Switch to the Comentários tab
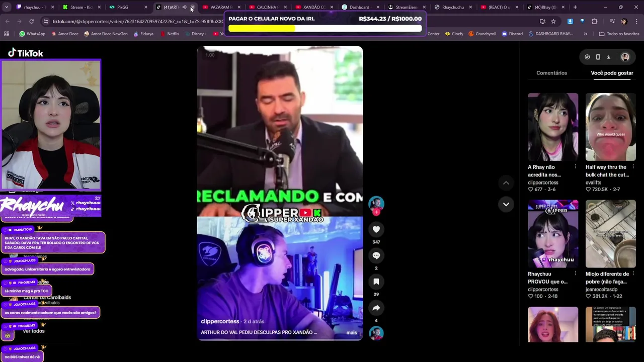This screenshot has height=362, width=644. click(x=551, y=73)
